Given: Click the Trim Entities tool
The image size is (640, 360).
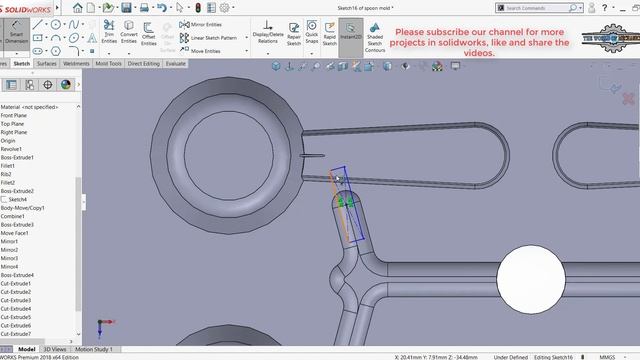Looking at the screenshot, I should (x=109, y=31).
